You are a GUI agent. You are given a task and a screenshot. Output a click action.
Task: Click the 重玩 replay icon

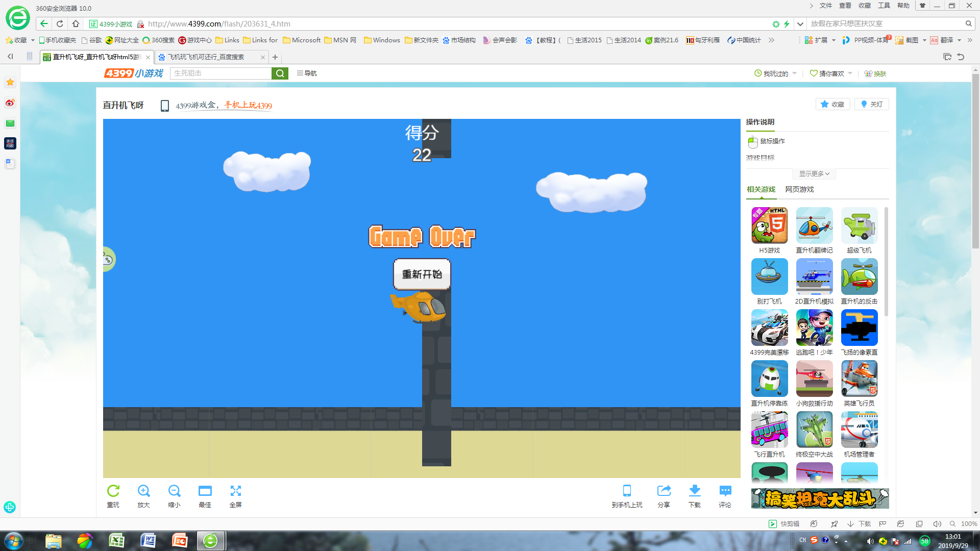coord(113,491)
